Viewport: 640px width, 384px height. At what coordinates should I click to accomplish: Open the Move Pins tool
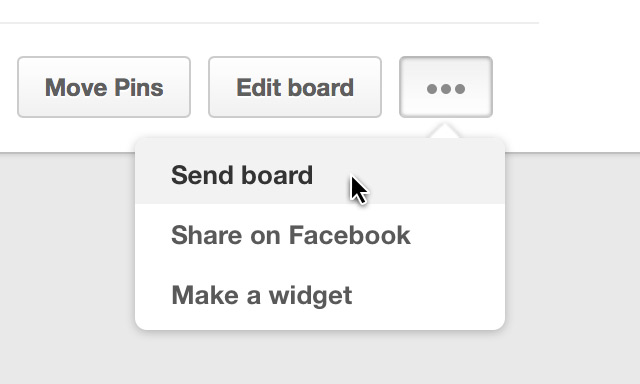(x=104, y=87)
